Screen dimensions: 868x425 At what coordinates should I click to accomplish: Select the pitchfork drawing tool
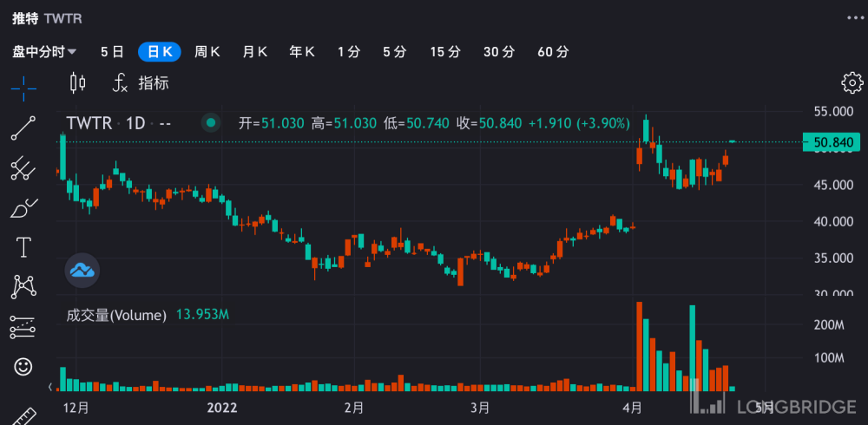pyautogui.click(x=23, y=168)
